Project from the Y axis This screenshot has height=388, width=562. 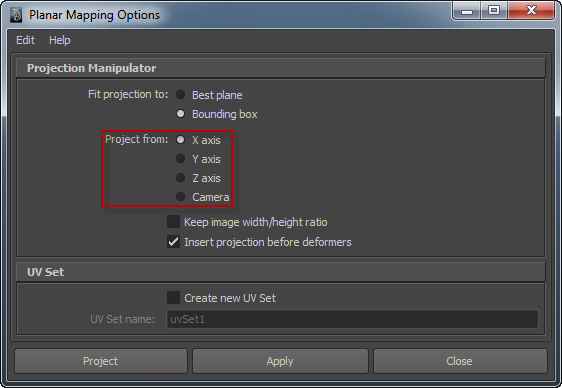pos(180,159)
